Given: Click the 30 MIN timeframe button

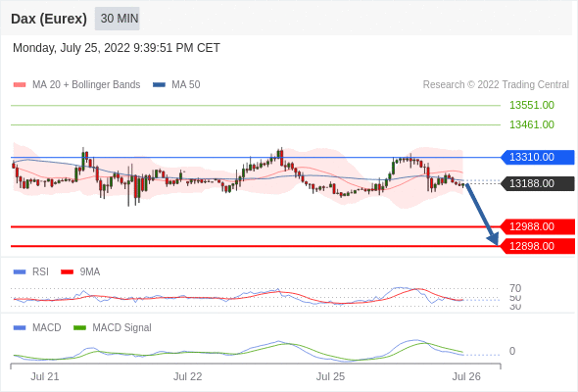Looking at the screenshot, I should pos(118,19).
